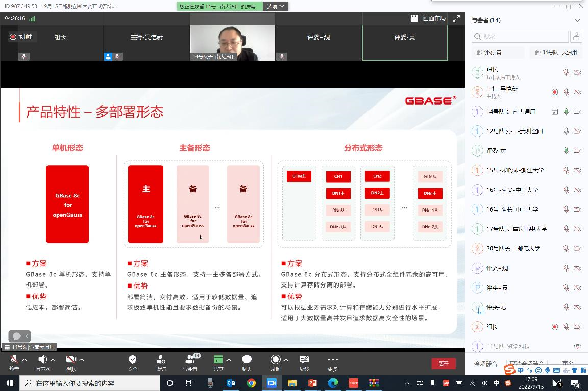Open Microsoft Edge from the taskbar

[x=333, y=383]
